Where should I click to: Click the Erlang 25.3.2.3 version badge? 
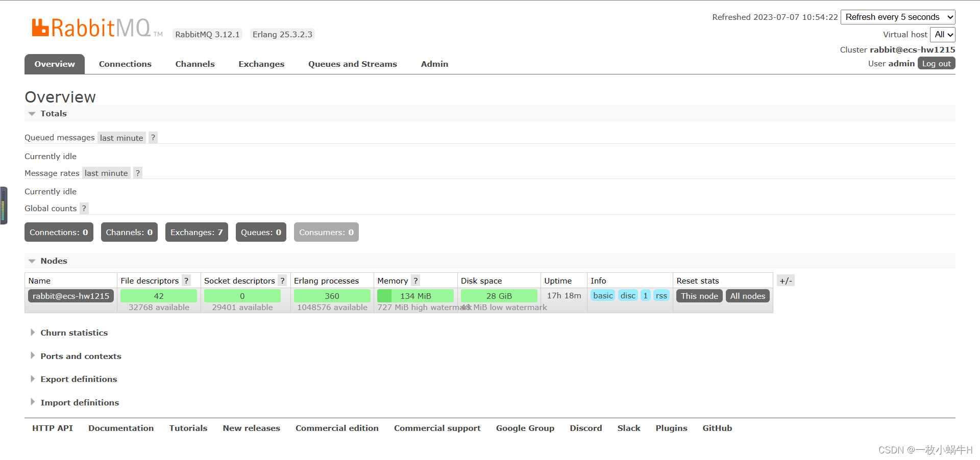(282, 34)
